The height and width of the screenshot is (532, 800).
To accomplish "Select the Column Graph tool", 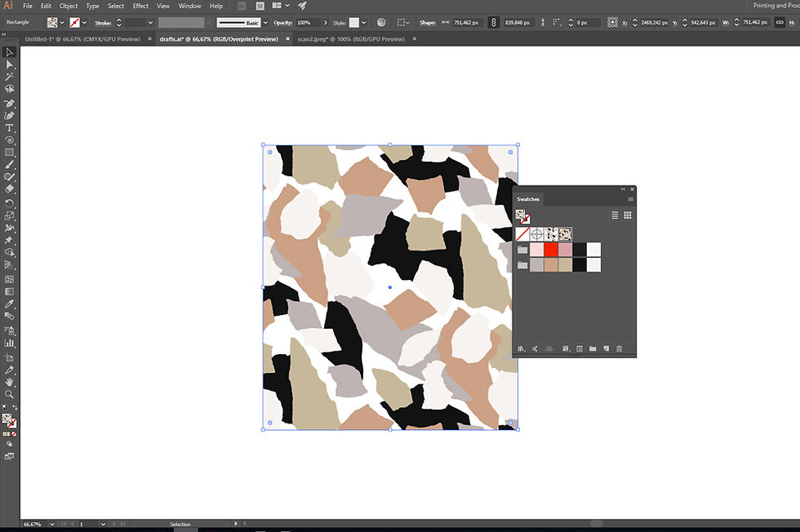I will 9,344.
